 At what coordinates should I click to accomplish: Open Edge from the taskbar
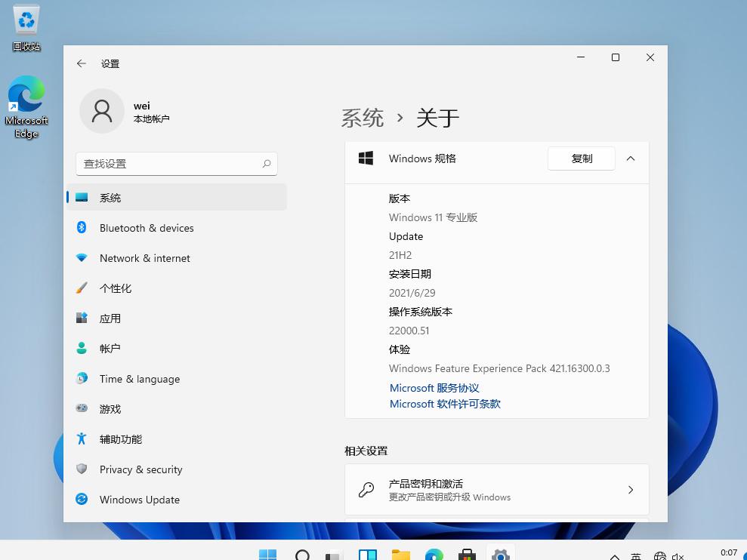434,555
